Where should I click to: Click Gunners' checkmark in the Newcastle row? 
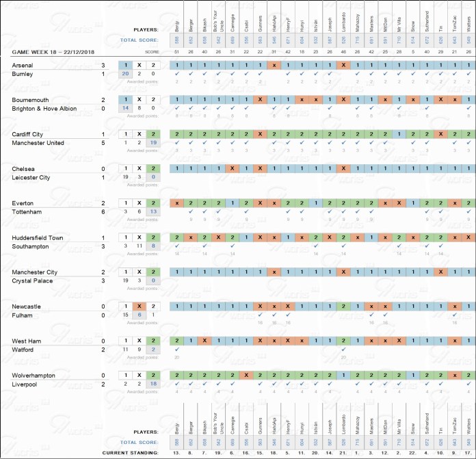260,315
